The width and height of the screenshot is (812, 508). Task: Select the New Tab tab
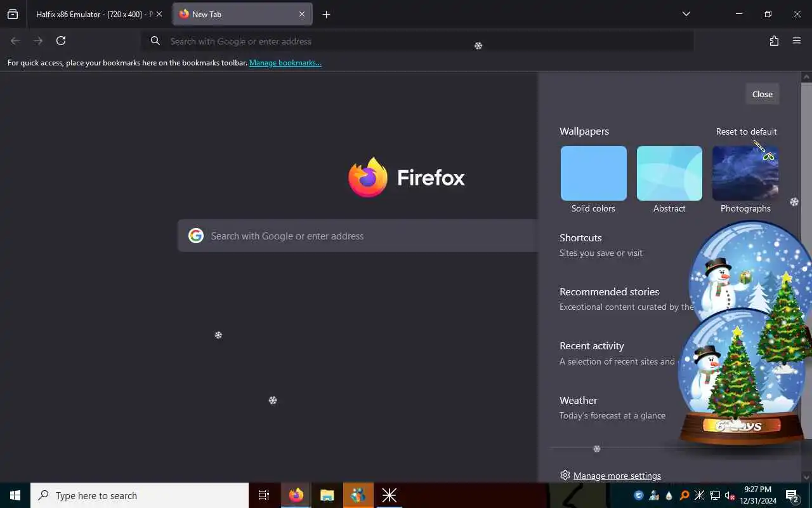(242, 14)
